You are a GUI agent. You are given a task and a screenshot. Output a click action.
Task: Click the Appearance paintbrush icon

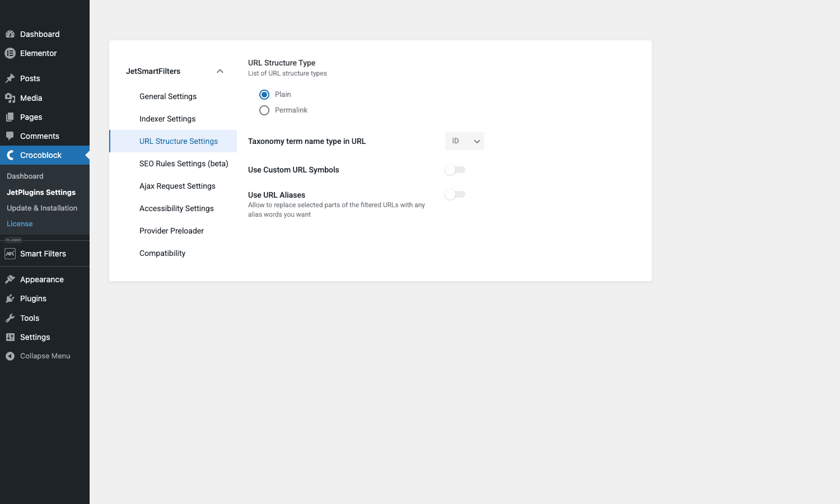coord(10,279)
